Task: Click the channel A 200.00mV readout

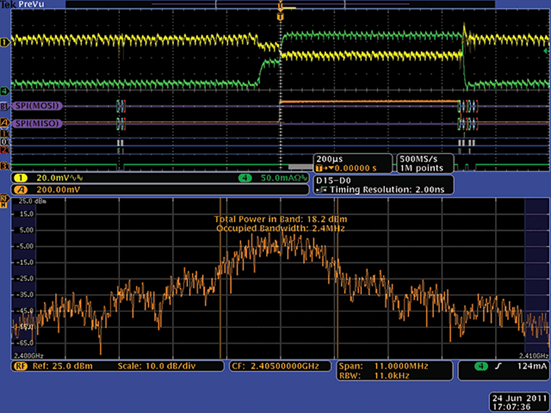Action: tap(58, 190)
